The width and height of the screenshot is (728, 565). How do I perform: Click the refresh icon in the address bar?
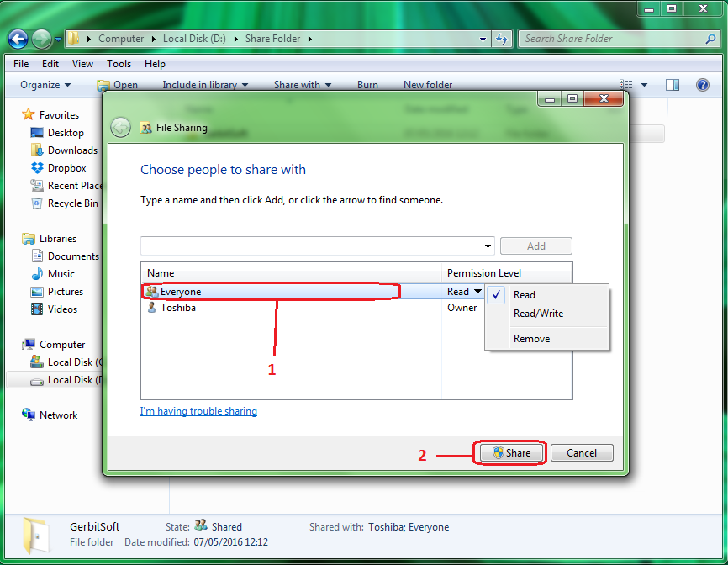[x=501, y=39]
